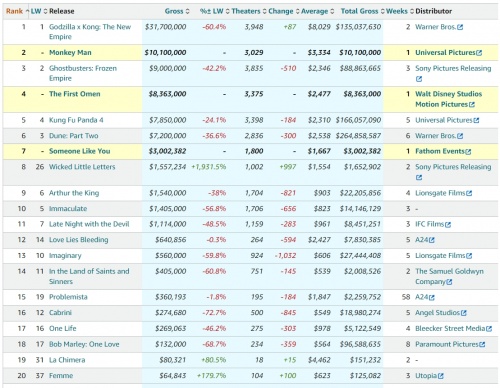This screenshot has width=500, height=388.
Task: Open Wicked Little Letters release link
Action: click(x=82, y=167)
